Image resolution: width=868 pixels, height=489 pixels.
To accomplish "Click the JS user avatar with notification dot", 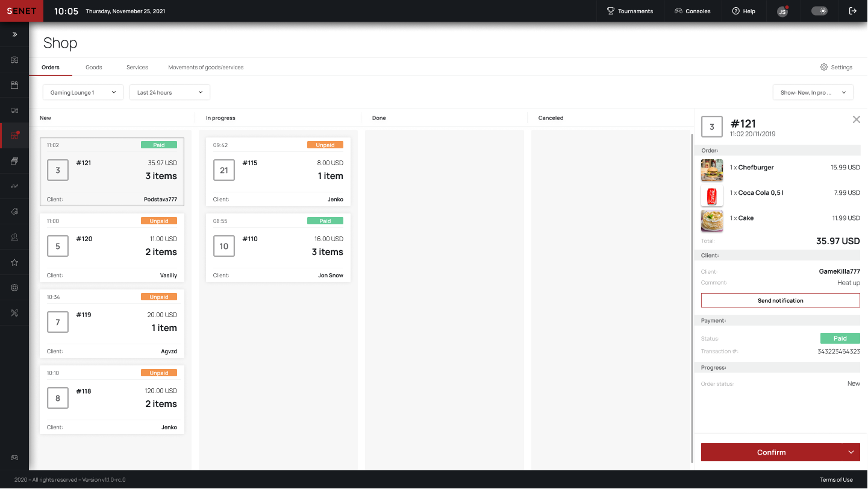I will click(x=781, y=11).
